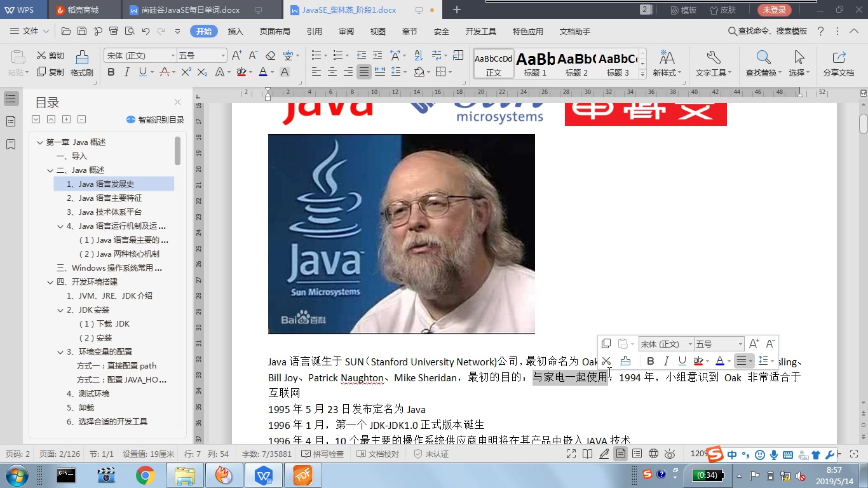Center align text in ribbon

[332, 72]
